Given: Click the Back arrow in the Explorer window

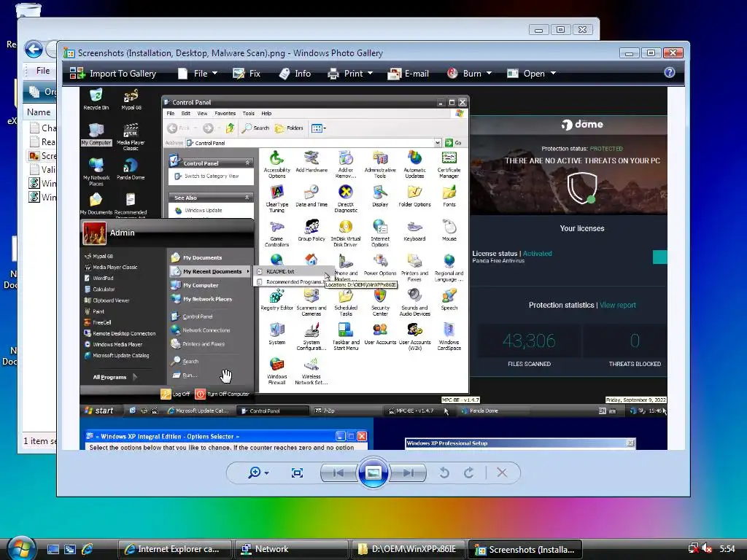Looking at the screenshot, I should click(34, 49).
